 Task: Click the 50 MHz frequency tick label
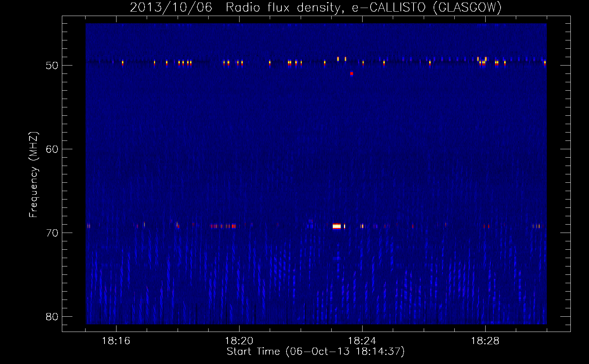pos(52,66)
